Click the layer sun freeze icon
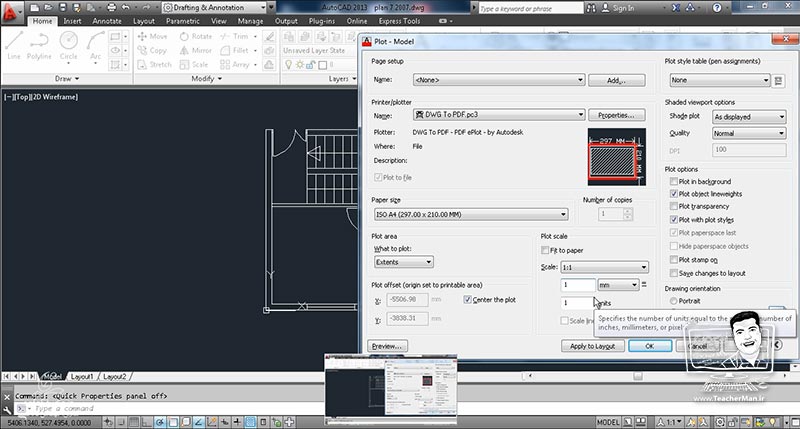The width and height of the screenshot is (800, 429). (x=299, y=65)
